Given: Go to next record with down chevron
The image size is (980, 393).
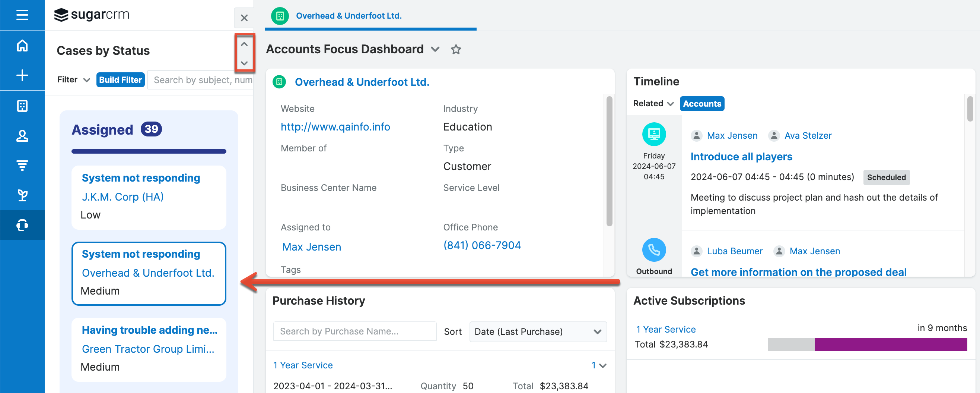Looking at the screenshot, I should click(x=244, y=63).
